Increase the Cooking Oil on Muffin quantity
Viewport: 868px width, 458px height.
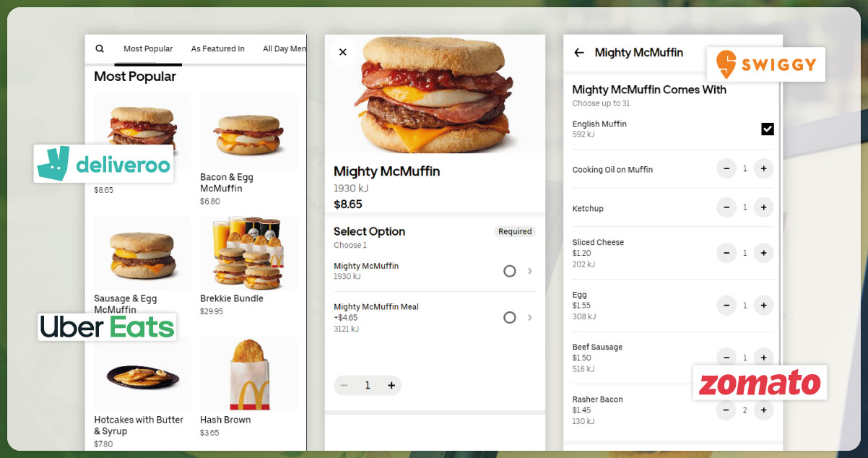764,169
